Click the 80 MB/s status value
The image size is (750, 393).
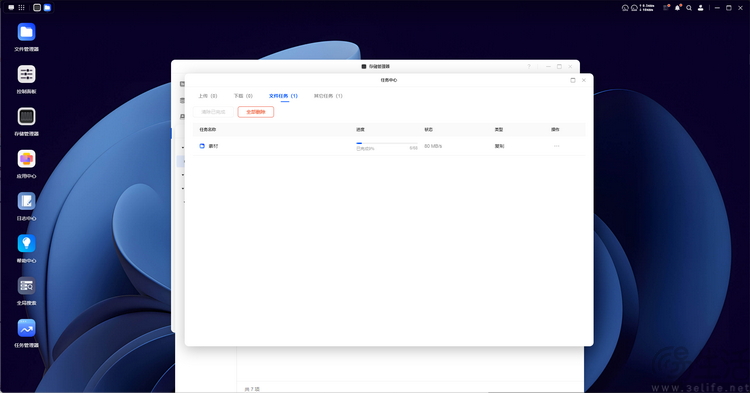point(433,146)
